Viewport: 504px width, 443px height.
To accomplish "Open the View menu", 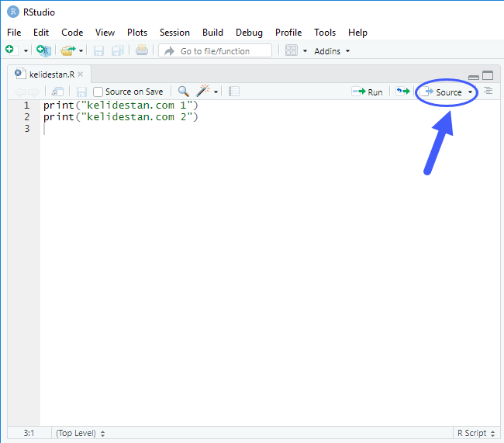I will pos(105,33).
